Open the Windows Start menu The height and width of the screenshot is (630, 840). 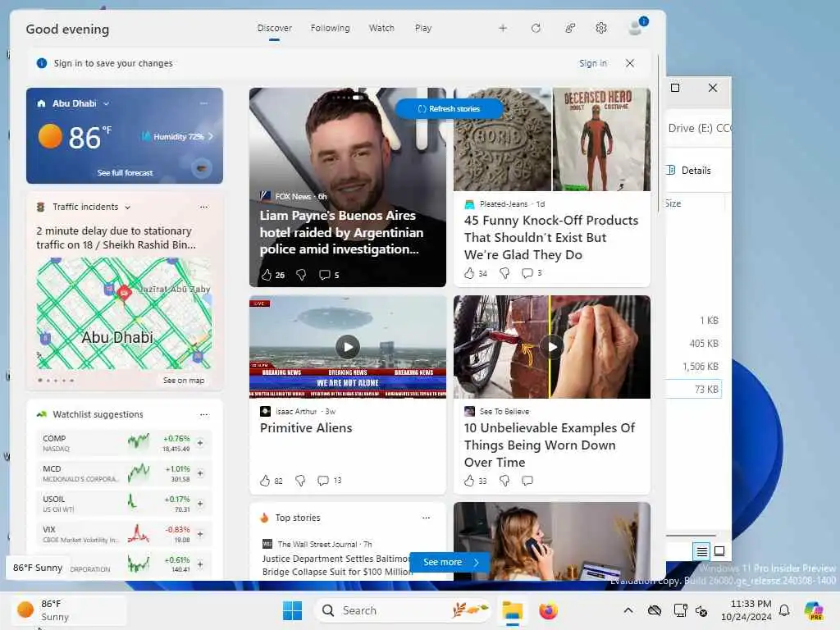pos(293,610)
